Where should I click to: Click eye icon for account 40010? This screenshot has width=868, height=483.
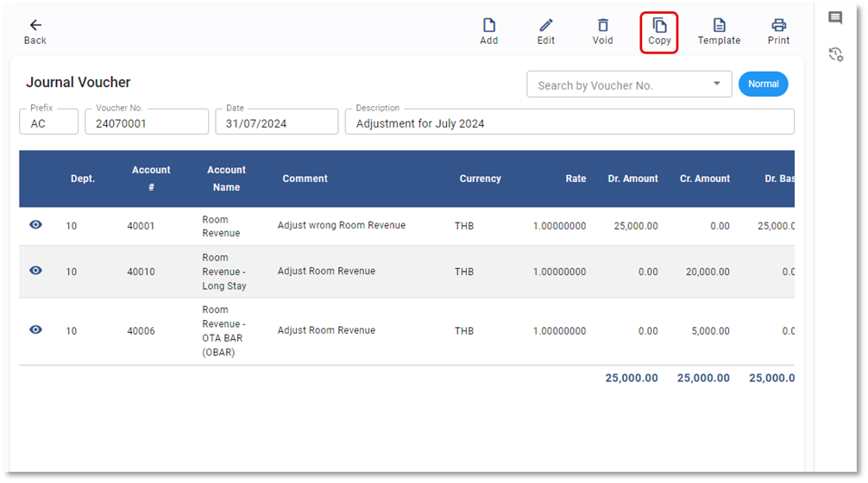point(35,271)
